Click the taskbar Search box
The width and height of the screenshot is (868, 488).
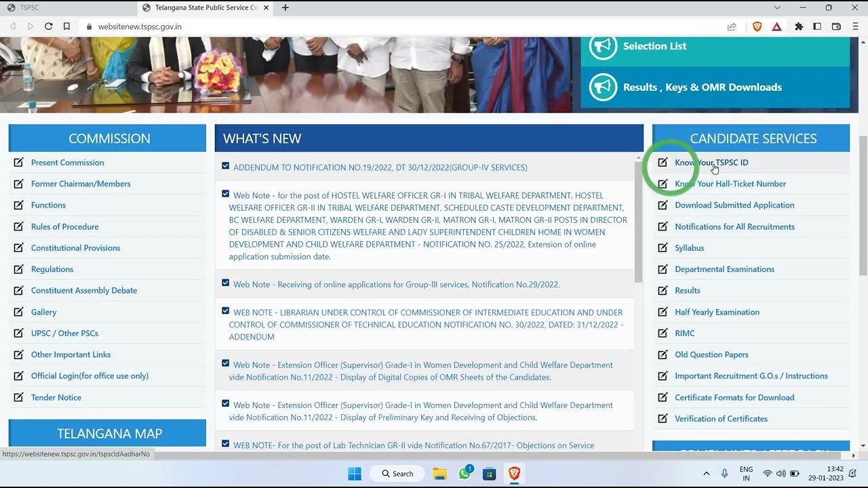(397, 474)
